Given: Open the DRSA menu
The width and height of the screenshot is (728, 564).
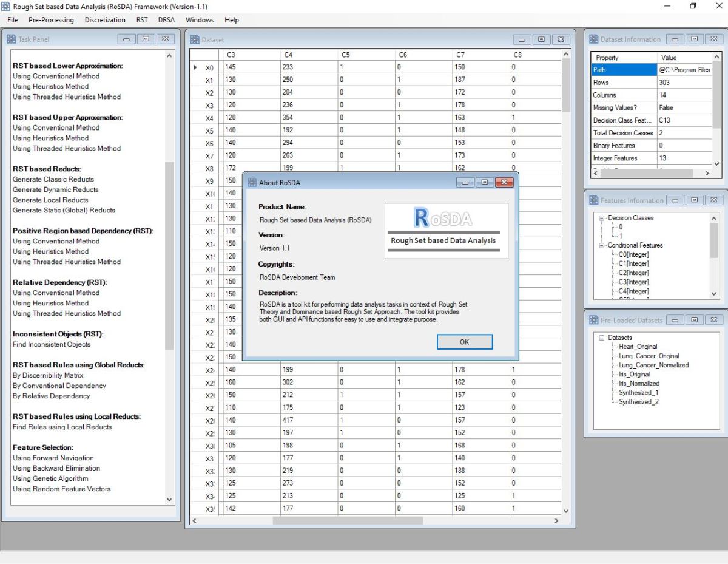Looking at the screenshot, I should 166,19.
